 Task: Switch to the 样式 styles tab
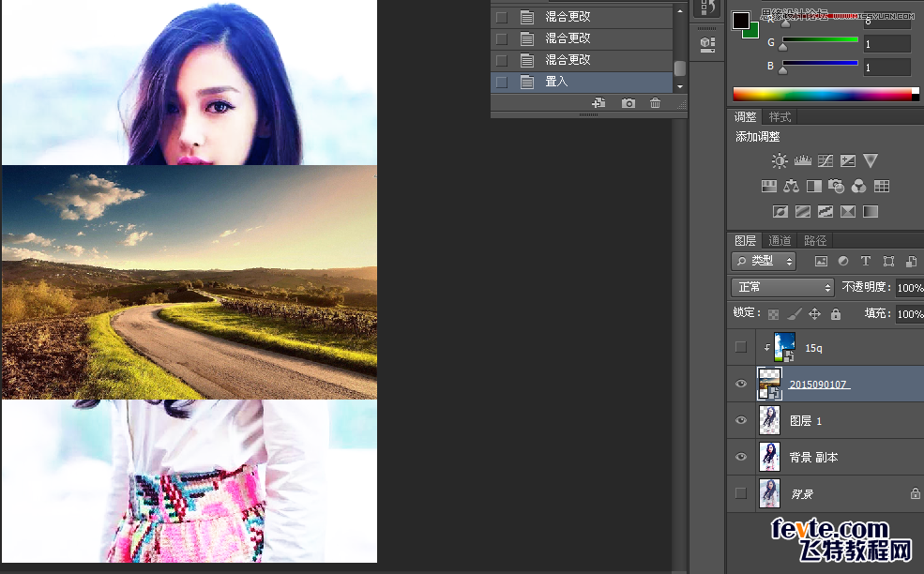782,116
